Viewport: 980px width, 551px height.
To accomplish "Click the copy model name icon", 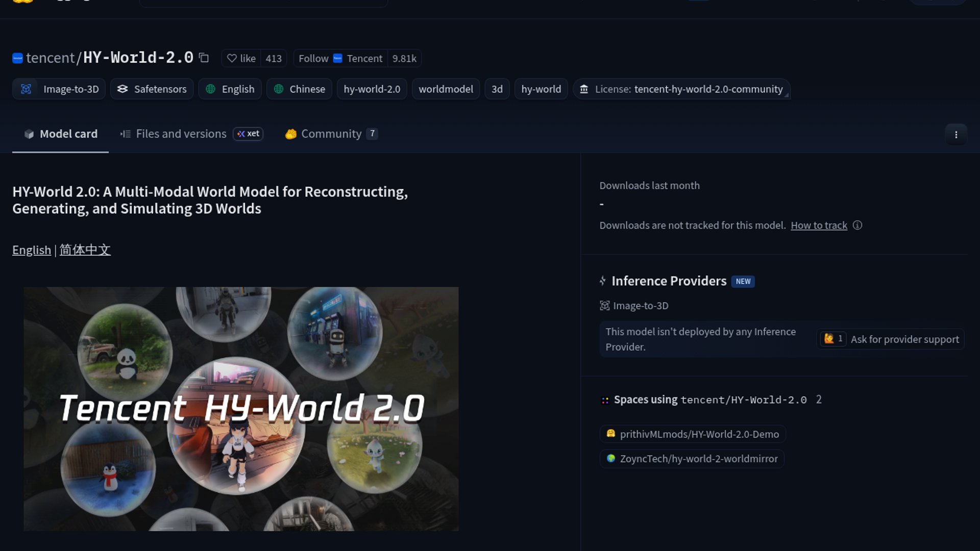I will pyautogui.click(x=204, y=58).
